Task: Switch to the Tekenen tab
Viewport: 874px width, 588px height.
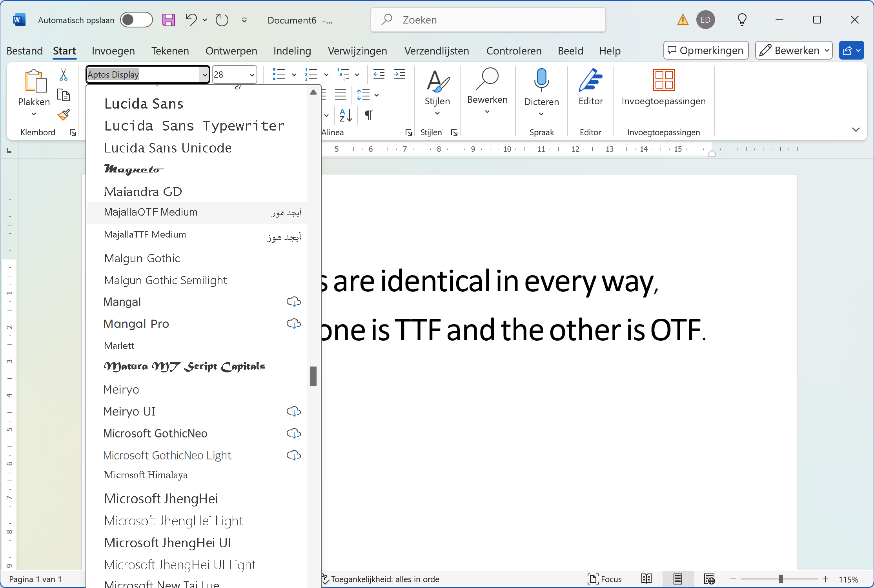Action: [170, 51]
